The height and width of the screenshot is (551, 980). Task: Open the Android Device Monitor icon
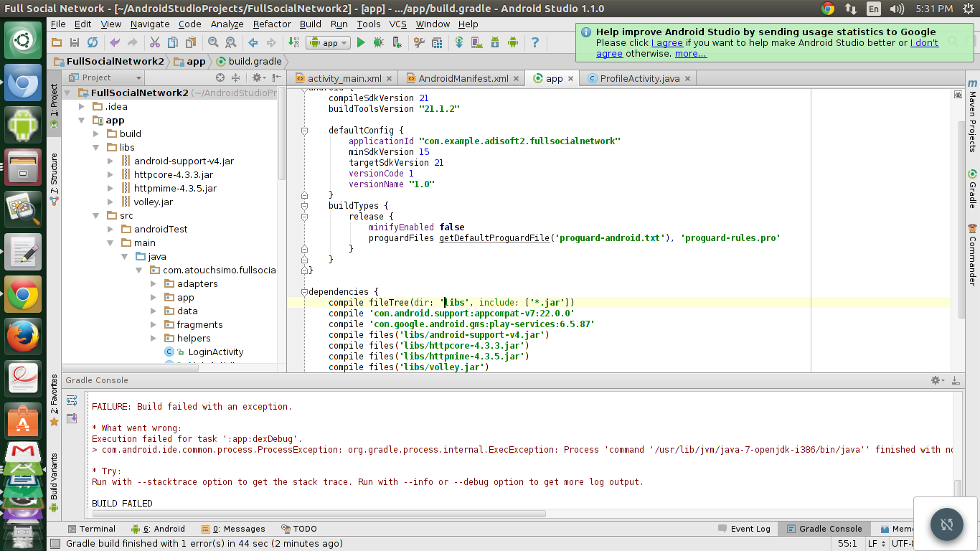pos(512,43)
